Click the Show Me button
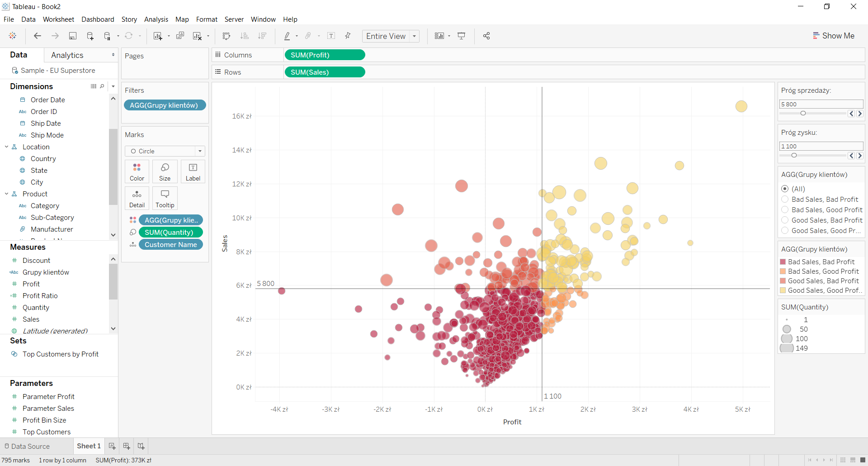 click(x=833, y=36)
